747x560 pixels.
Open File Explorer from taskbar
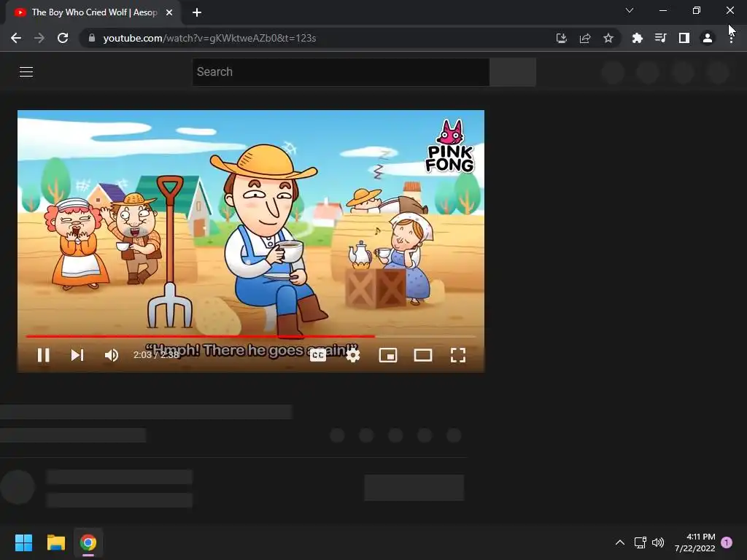pyautogui.click(x=55, y=542)
